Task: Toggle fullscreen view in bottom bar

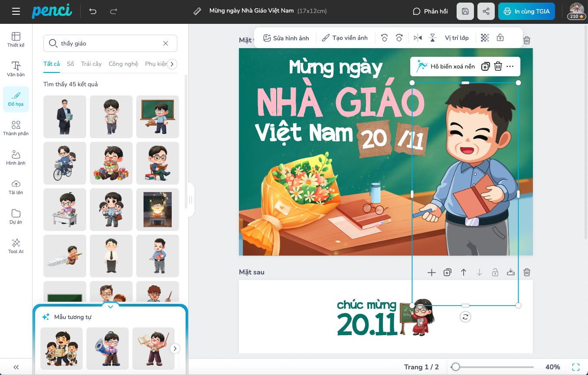Action: (x=575, y=367)
